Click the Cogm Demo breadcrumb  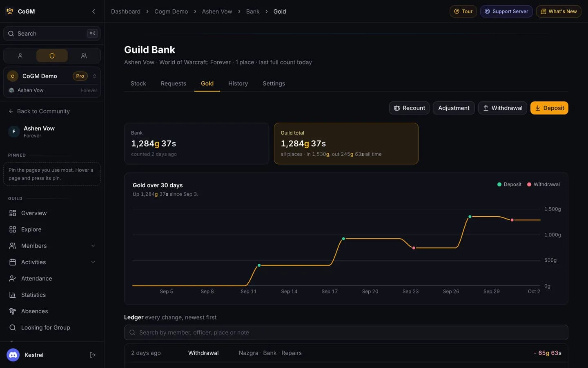coord(171,11)
